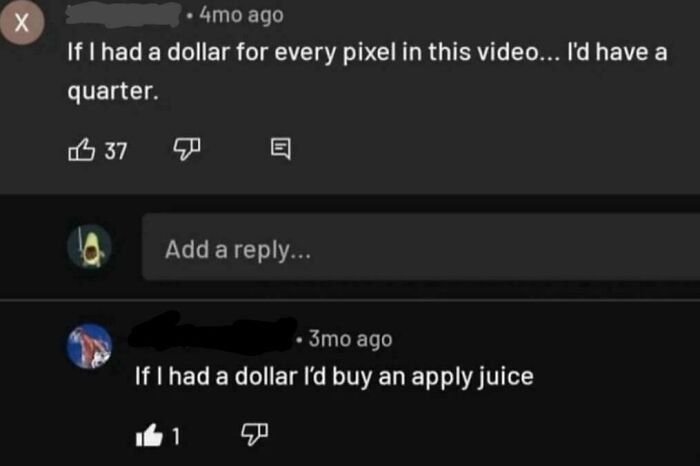Dislike the apply juice reply
Viewport: 700px width, 466px height.
(x=254, y=434)
